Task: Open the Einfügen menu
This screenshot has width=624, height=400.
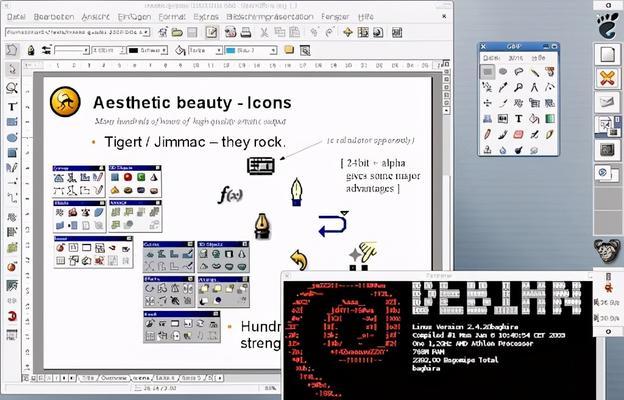Action: 134,17
